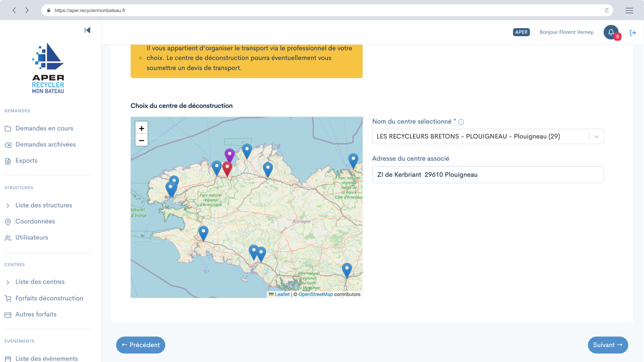Reload the page with refresh icon
This screenshot has height=362, width=644.
click(x=607, y=10)
